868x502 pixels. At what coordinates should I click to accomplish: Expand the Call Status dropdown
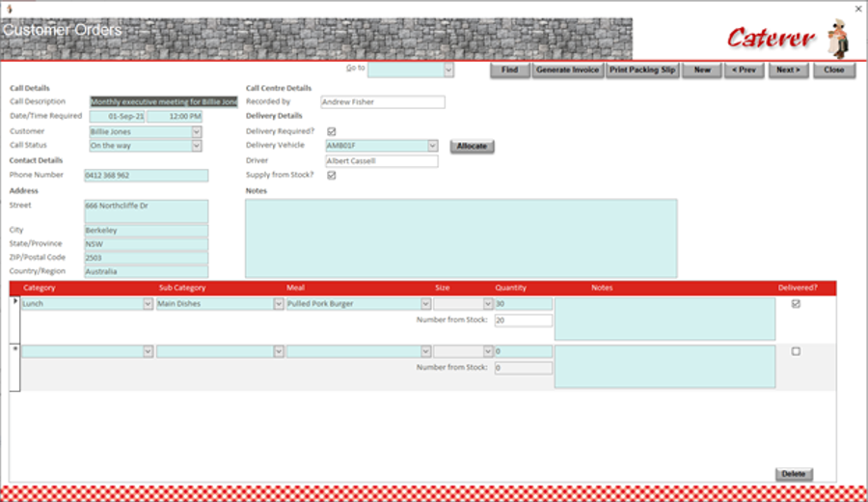click(197, 146)
